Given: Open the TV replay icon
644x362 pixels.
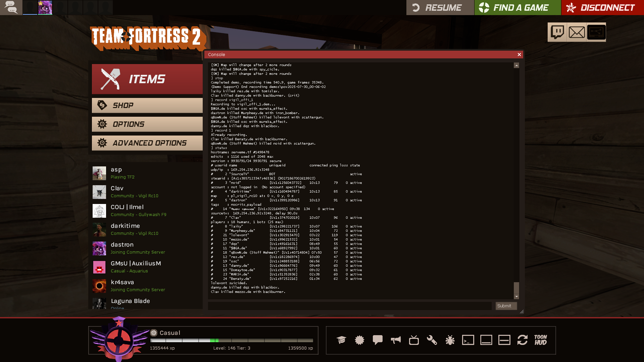Looking at the screenshot, I should click(x=414, y=340).
